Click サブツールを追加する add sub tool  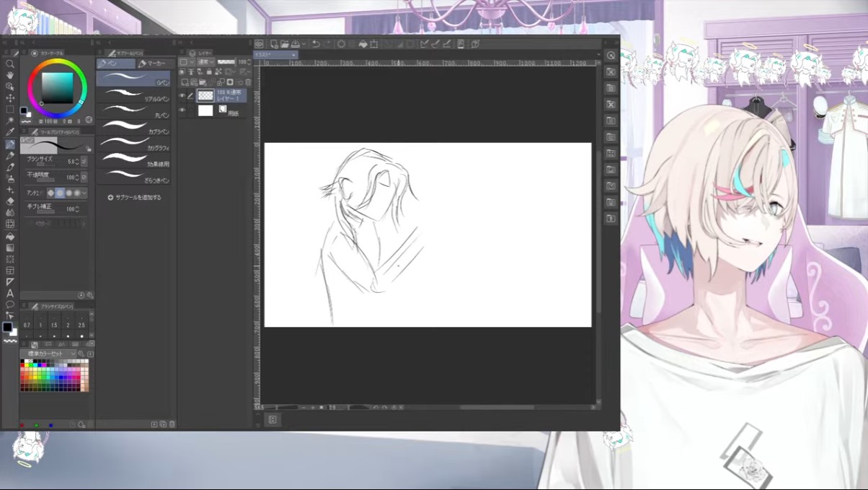coord(134,197)
